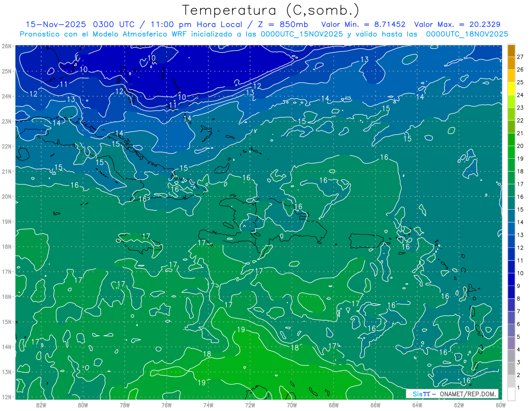
Task: Click the '68W' longitude axis label
Action: coord(334,405)
